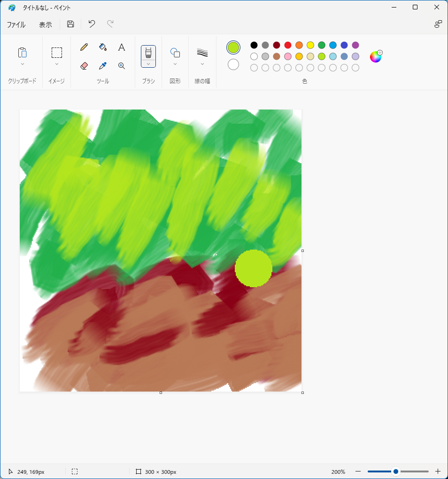The image size is (448, 479).
Task: Click the zoom out minus button
Action: pyautogui.click(x=358, y=471)
